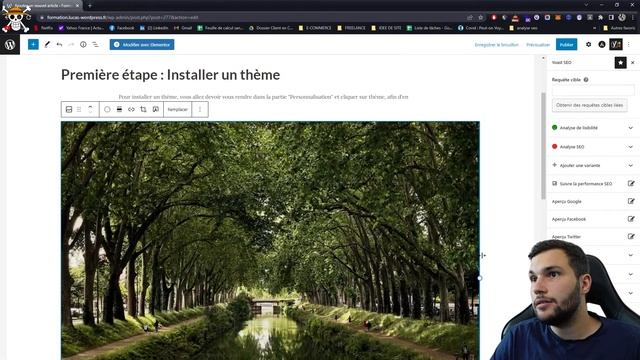Open Chrome profile avatar icon
The height and width of the screenshot is (360, 640).
(622, 18)
